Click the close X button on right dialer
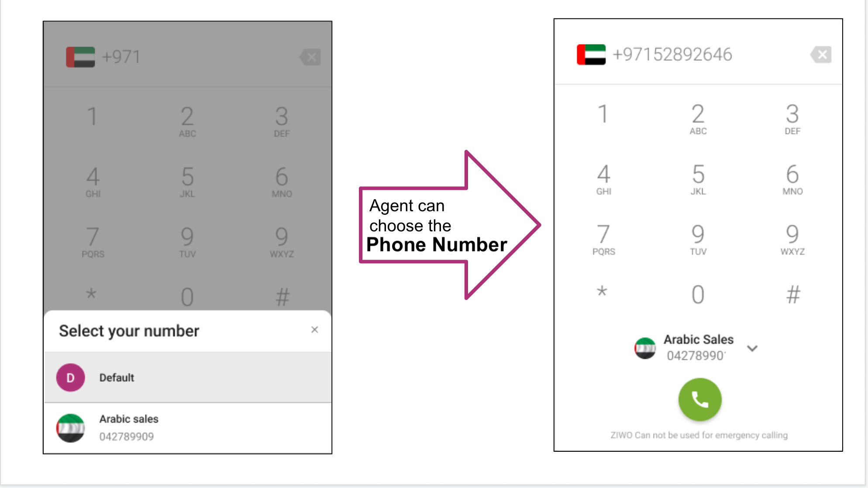The image size is (868, 488). 822,55
